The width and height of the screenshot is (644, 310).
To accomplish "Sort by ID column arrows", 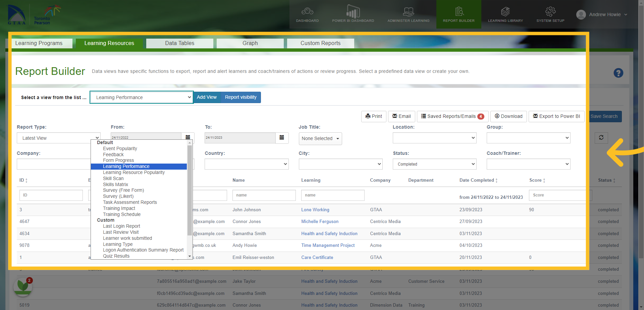I will click(x=26, y=180).
